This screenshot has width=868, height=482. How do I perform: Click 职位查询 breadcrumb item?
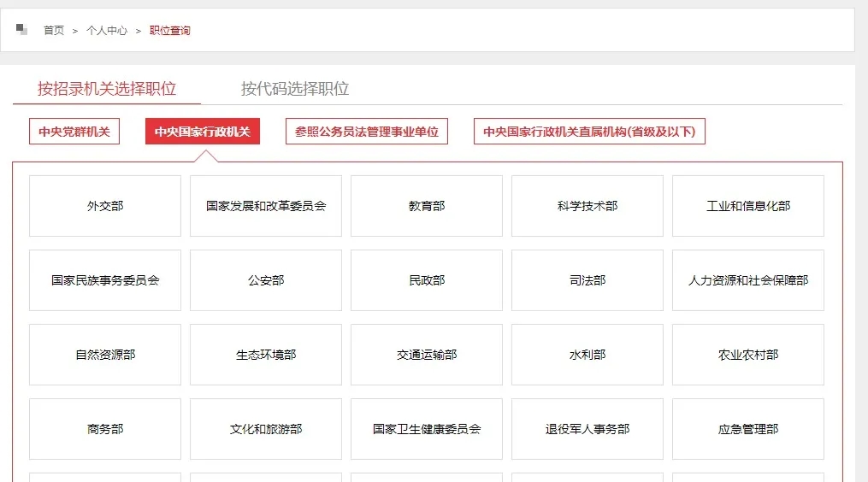(x=170, y=31)
